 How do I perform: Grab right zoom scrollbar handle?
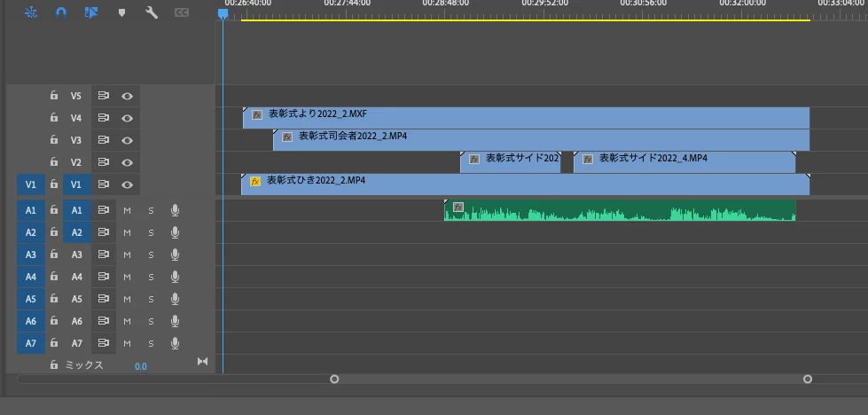808,379
